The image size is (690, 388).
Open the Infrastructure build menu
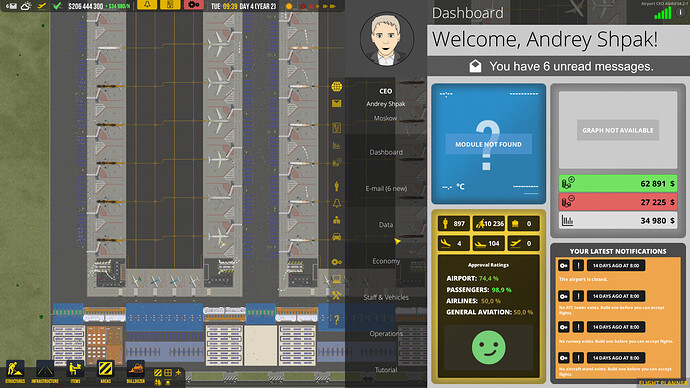tap(45, 372)
